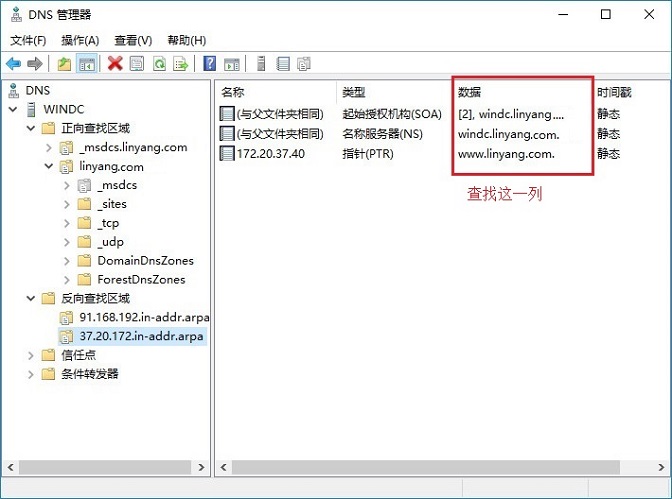The width and height of the screenshot is (672, 499).
Task: Expand the DomainDnsZones folder
Action: click(x=67, y=261)
